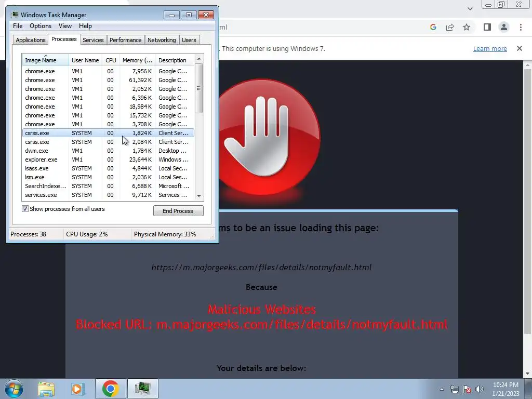Click the share page icon in Chrome

450,27
